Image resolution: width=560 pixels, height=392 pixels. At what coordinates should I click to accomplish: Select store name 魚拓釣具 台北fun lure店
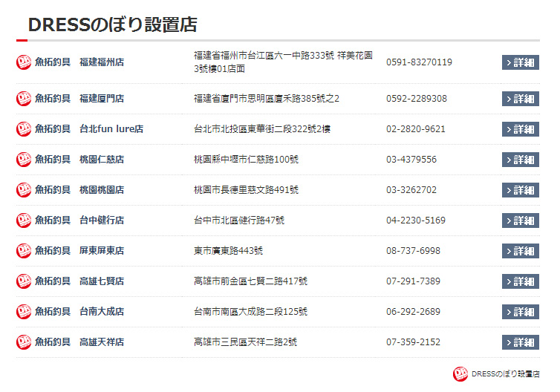pyautogui.click(x=89, y=129)
